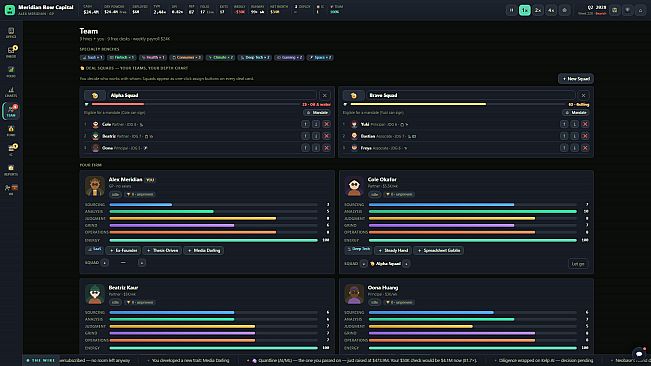Click the Bravo Squad emoji icon
Viewport: 651px width, 366px height.
pos(353,95)
